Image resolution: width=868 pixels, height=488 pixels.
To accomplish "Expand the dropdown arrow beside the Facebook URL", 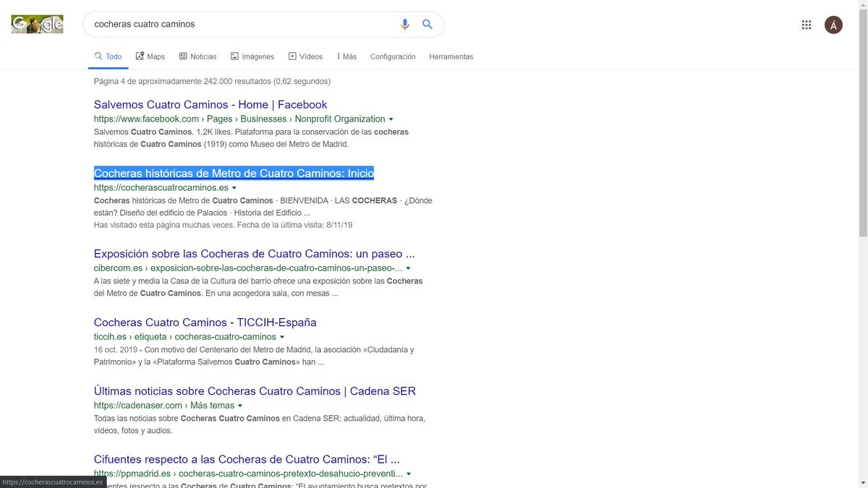I will pyautogui.click(x=391, y=119).
